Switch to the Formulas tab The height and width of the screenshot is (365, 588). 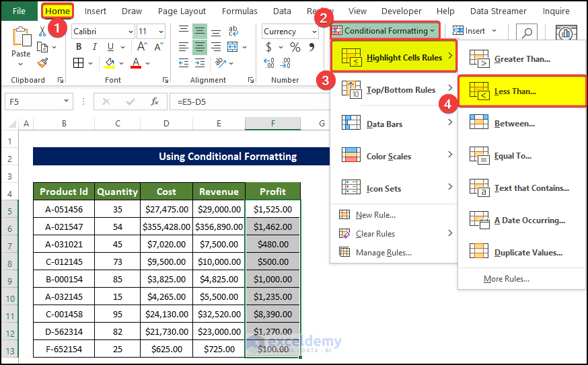pos(240,11)
